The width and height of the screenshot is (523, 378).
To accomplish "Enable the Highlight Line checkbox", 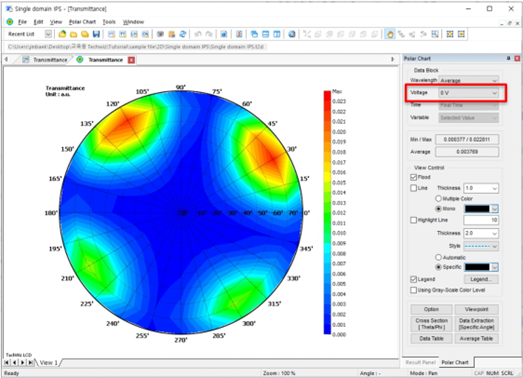I will point(414,220).
